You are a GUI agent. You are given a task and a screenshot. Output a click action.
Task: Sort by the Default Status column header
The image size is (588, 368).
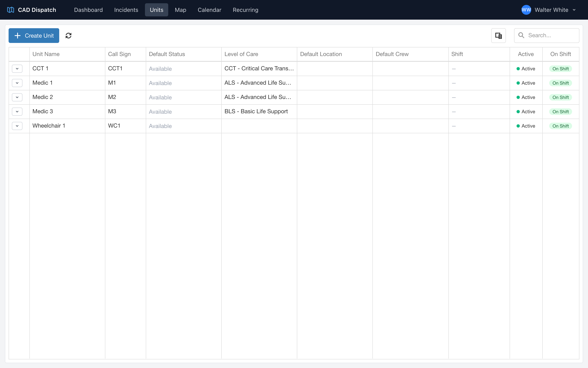(x=184, y=54)
